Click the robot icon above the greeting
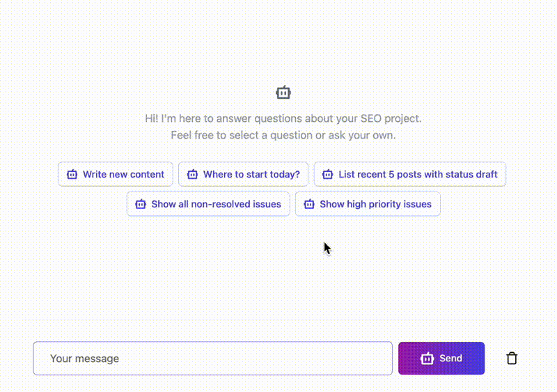 click(283, 93)
